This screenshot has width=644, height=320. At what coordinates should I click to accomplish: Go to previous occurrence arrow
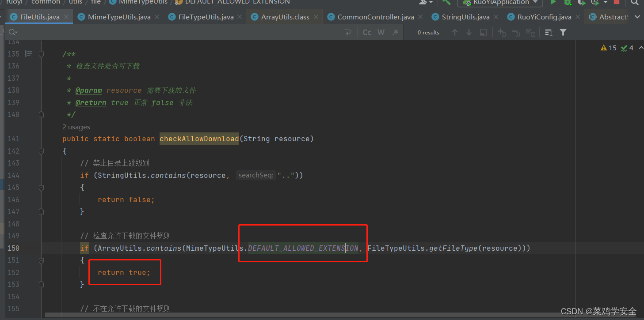pos(454,32)
